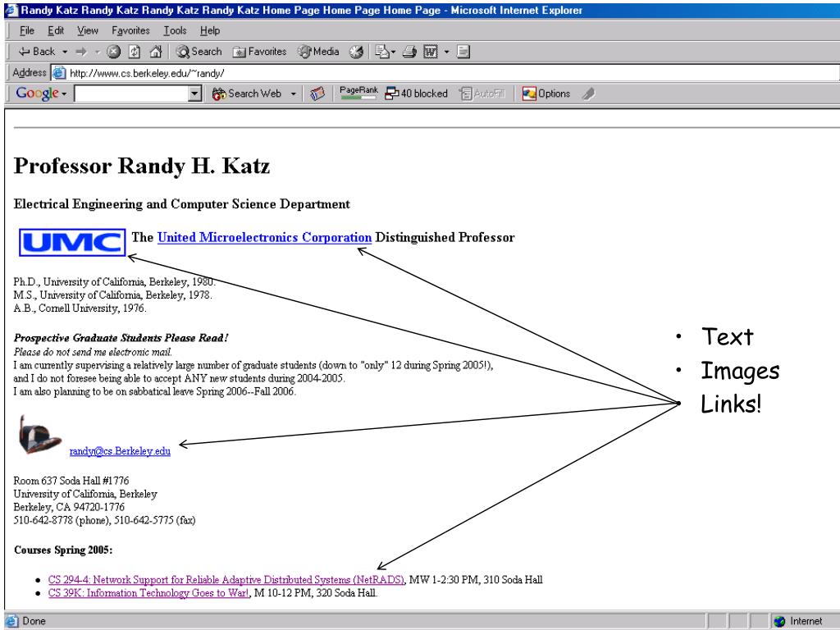This screenshot has width=840, height=630.
Task: Click the Mail toolbar icon
Action: click(382, 52)
